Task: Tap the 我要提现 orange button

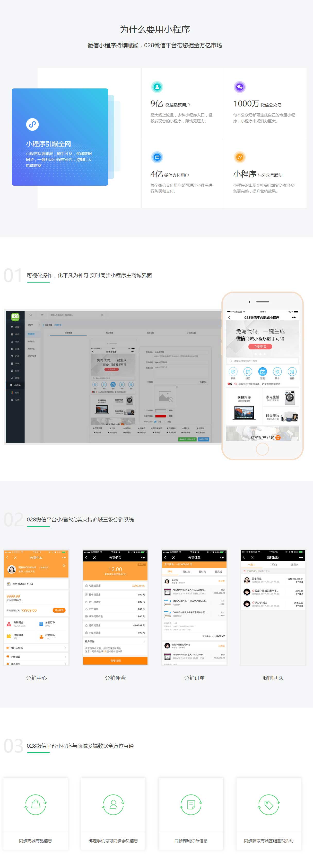Action: 115,661
